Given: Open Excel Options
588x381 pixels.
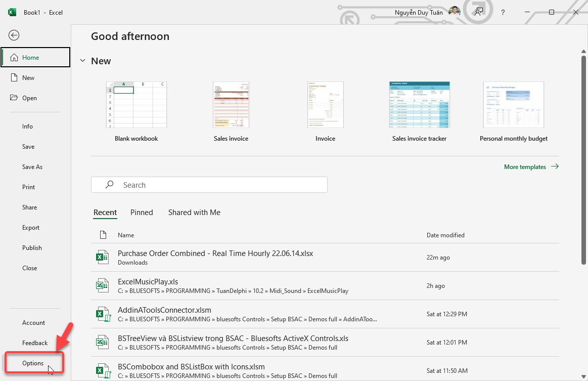Looking at the screenshot, I should (34, 363).
